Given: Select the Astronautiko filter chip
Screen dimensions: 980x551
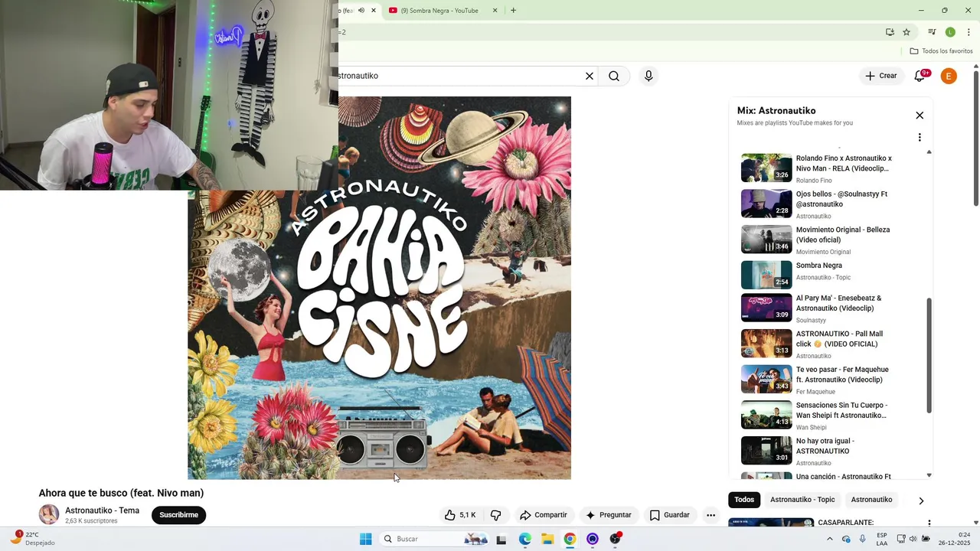Looking at the screenshot, I should [x=871, y=500].
